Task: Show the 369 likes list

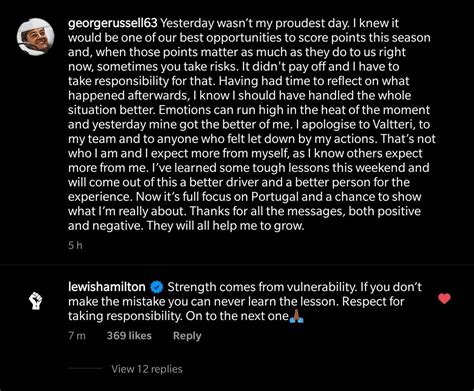Action: point(129,336)
